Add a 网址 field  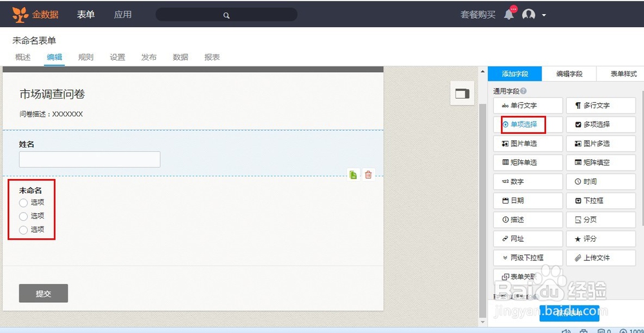pos(528,239)
